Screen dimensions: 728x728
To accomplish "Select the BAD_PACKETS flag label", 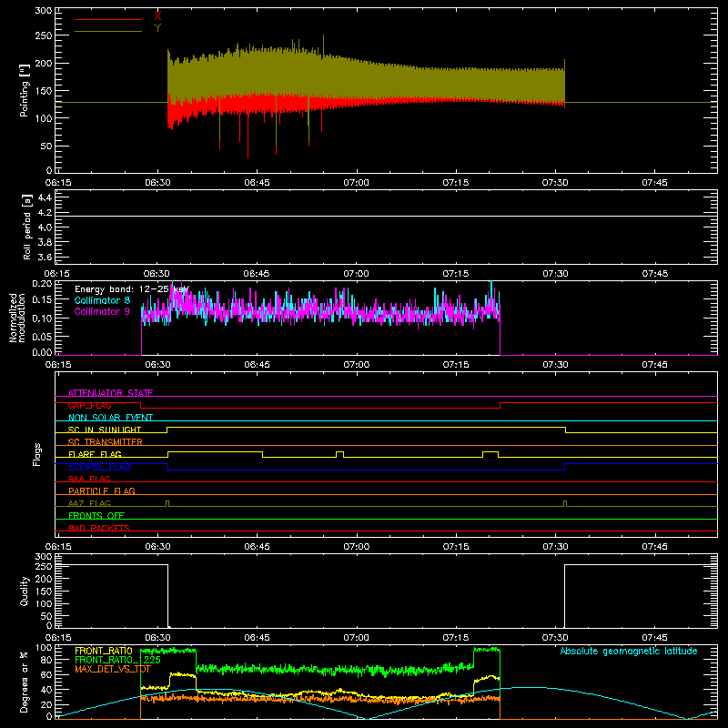I will [99, 528].
